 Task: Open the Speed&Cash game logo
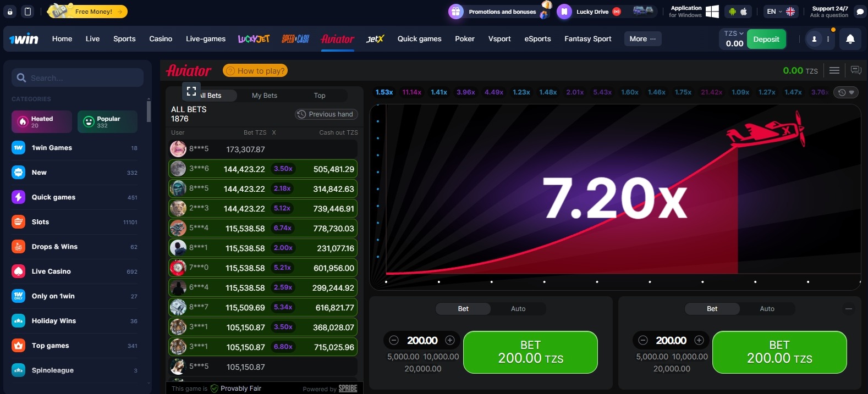pos(295,39)
